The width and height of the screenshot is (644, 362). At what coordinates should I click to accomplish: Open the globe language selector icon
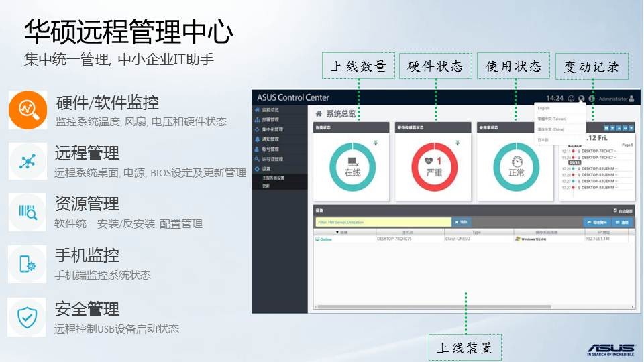(x=581, y=98)
